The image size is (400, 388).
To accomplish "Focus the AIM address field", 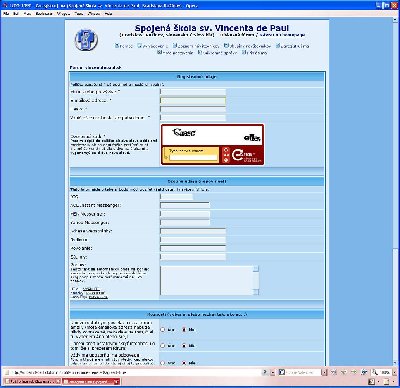I will tap(185, 205).
